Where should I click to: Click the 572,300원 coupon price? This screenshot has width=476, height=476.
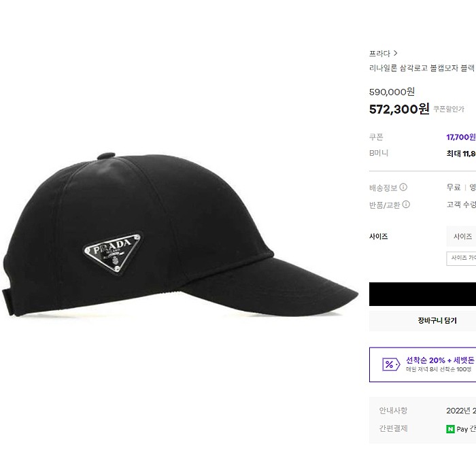(399, 109)
